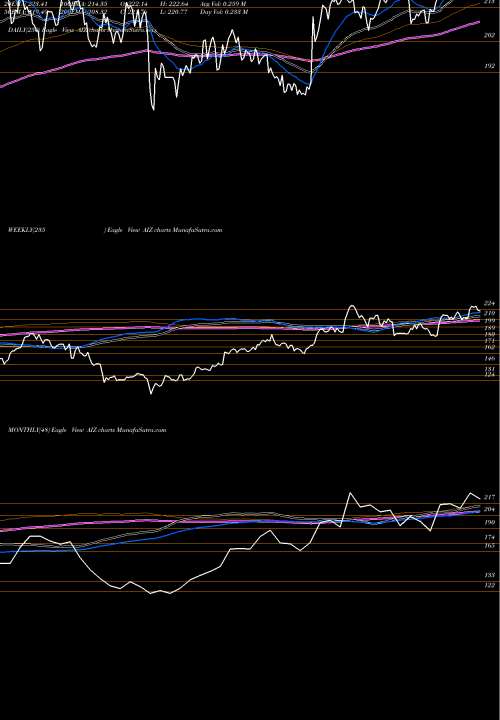The image size is (500, 720).
Task: Select the 217 price label on monthly chart
Action: click(489, 497)
